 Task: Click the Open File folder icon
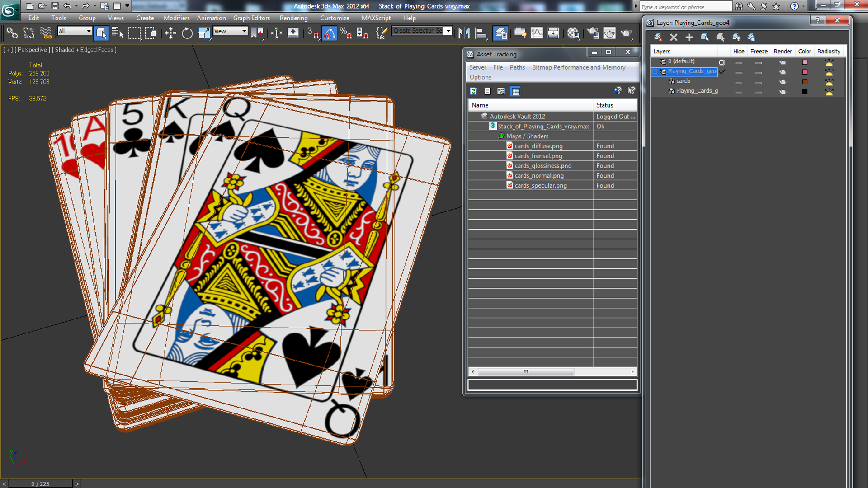coord(42,6)
